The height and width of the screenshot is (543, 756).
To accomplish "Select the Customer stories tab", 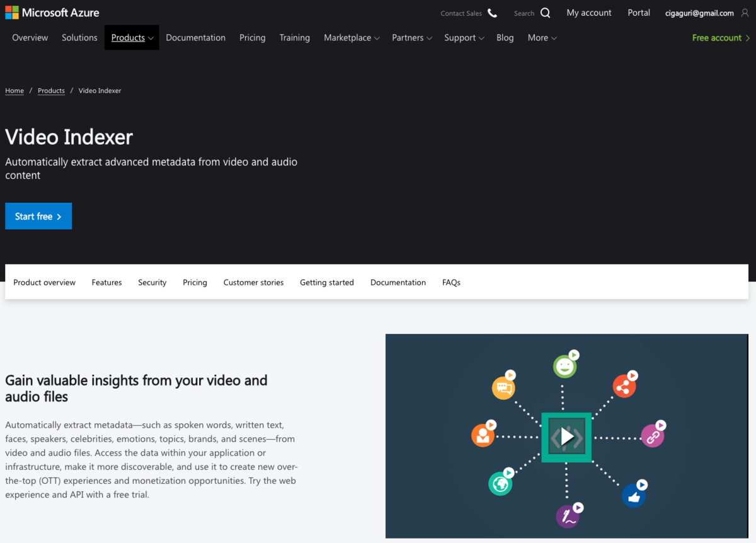I will [x=253, y=282].
